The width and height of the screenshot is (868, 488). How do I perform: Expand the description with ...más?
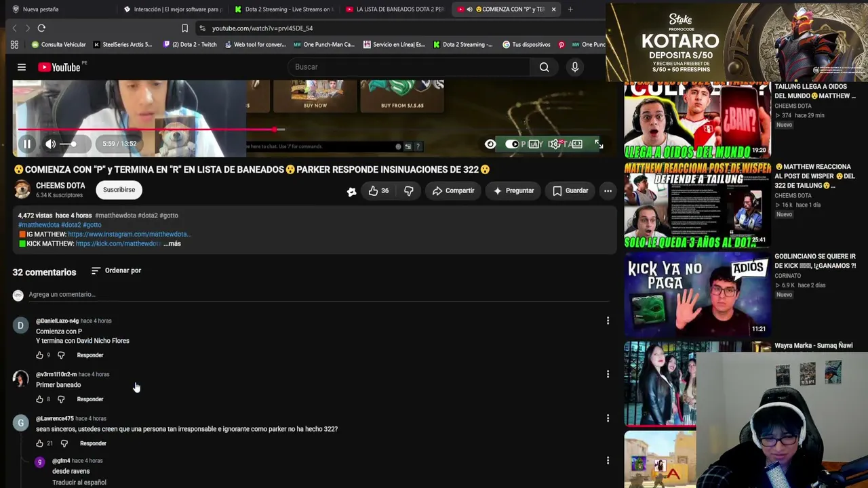tap(172, 243)
